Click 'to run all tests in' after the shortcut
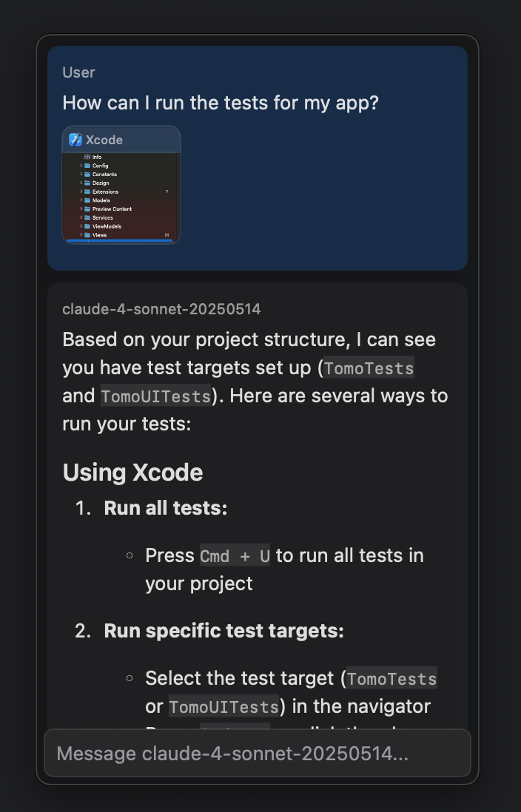 tap(350, 555)
